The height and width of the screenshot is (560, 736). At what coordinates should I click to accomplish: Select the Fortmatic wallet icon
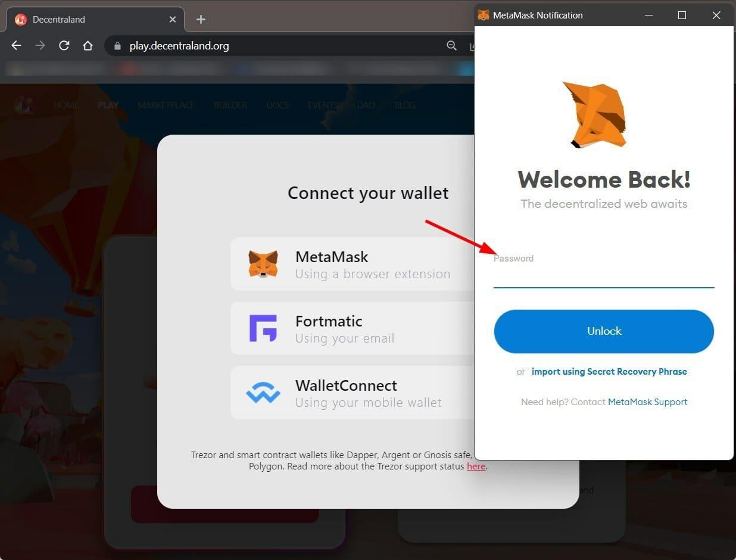pos(264,329)
